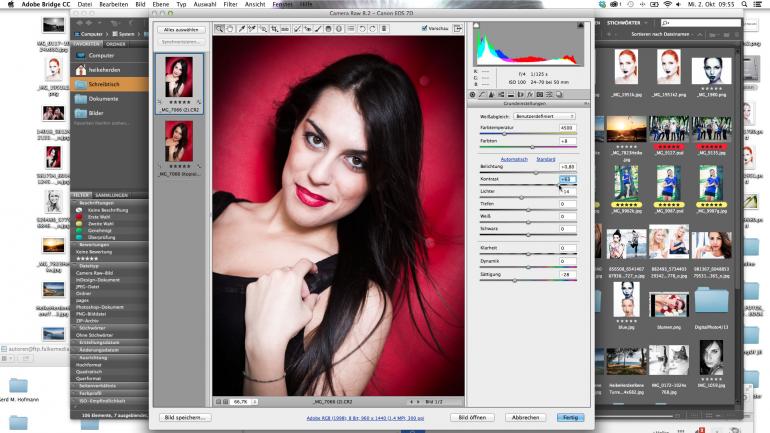
Task: Open the Grundeinstellungen panel flyout menu
Action: pos(587,104)
